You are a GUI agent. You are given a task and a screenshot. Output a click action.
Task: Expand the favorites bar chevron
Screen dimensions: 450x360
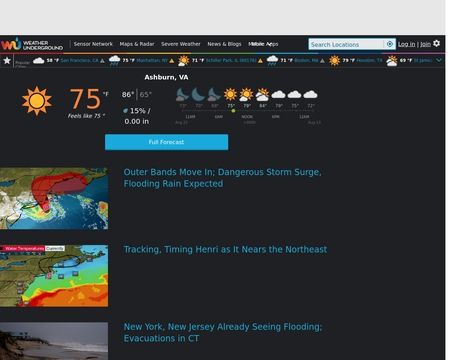pyautogui.click(x=439, y=60)
